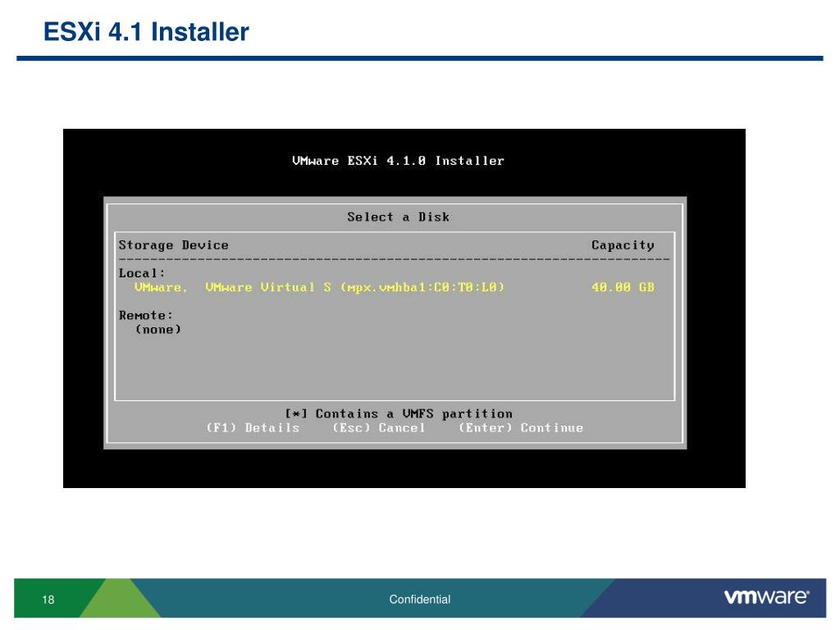Click the 'Contains a VMFS partition' legend text
The width and height of the screenshot is (840, 630).
[x=413, y=413]
